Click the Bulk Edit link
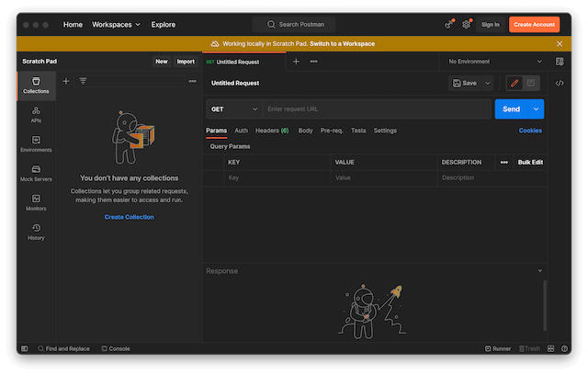The image size is (588, 375). point(530,163)
